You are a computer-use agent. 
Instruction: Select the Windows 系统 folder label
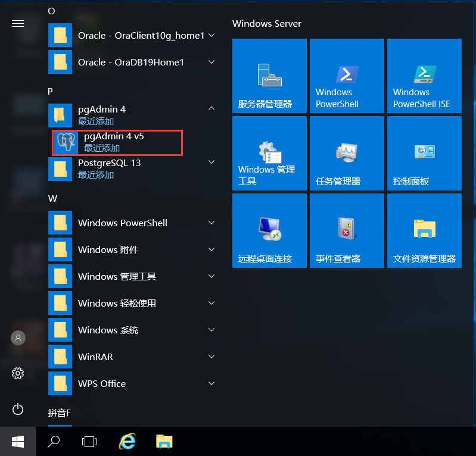(x=108, y=330)
